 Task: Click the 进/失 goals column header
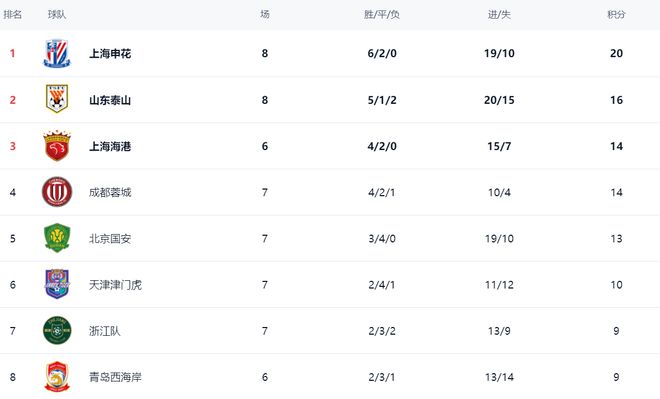coord(499,15)
